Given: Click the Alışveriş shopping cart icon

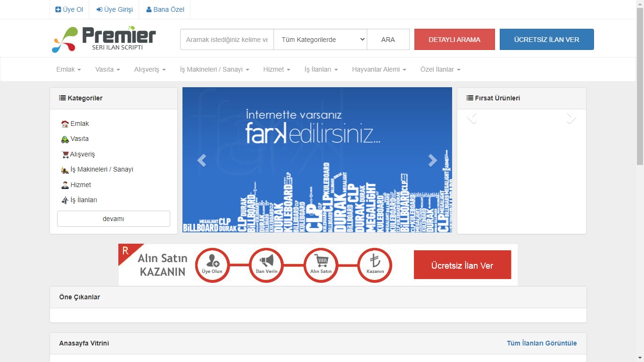Looking at the screenshot, I should (x=65, y=154).
